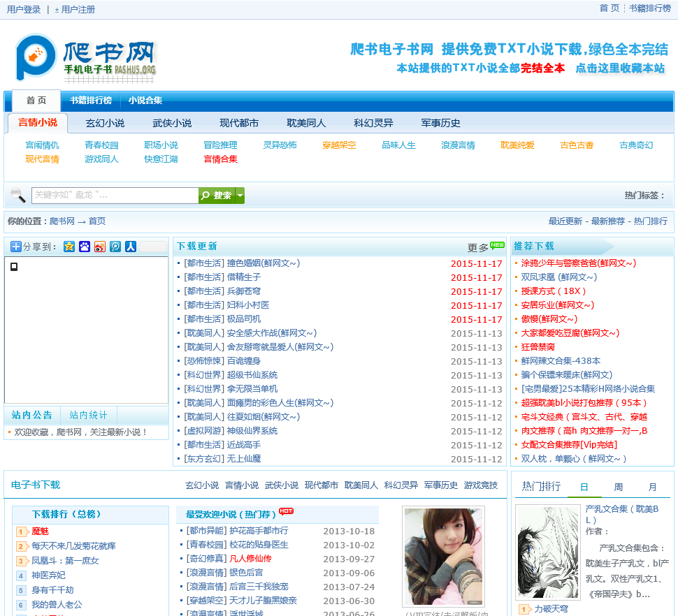Switch to the 站内公告 tab
This screenshot has height=616, width=678.
[x=32, y=415]
